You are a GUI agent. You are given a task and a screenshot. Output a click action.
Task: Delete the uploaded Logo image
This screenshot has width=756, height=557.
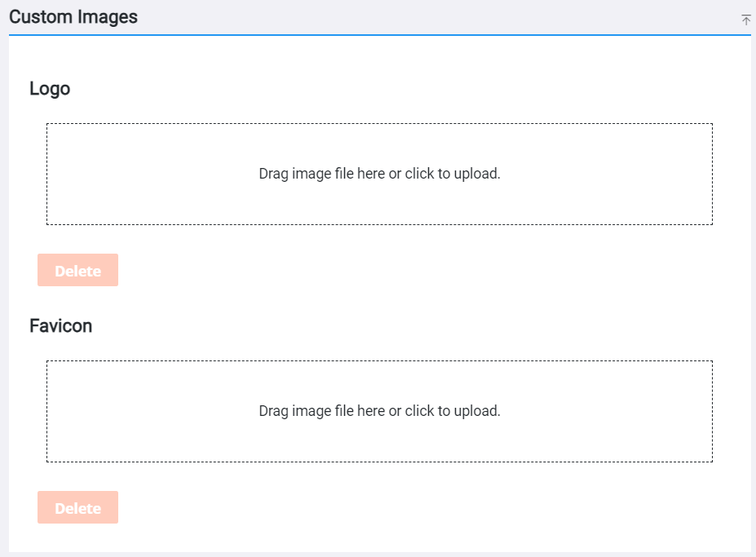pyautogui.click(x=77, y=270)
